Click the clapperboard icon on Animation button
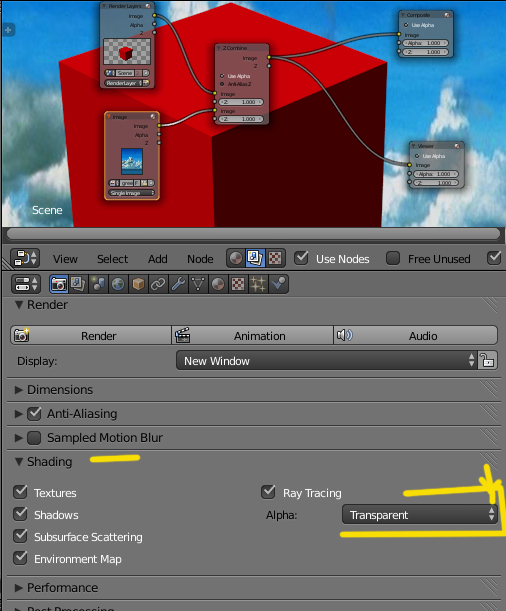The image size is (506, 611). tap(182, 335)
